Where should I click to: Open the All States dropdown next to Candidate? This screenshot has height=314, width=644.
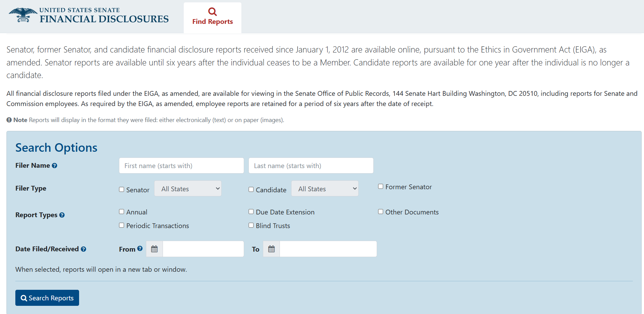pyautogui.click(x=325, y=188)
